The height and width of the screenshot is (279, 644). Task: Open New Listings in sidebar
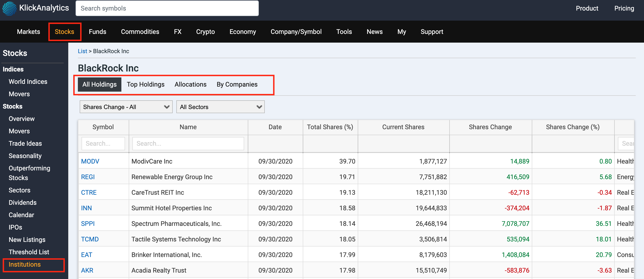click(x=27, y=240)
